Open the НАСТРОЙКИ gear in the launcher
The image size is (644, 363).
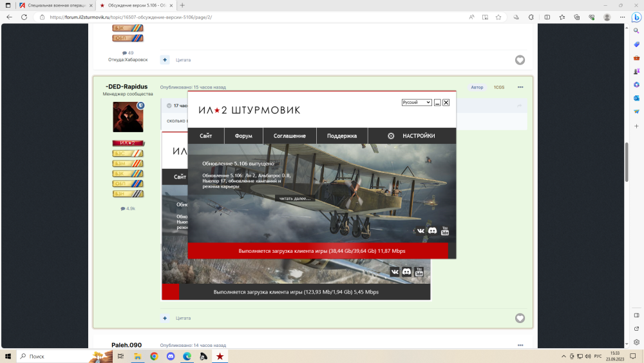coord(391,136)
